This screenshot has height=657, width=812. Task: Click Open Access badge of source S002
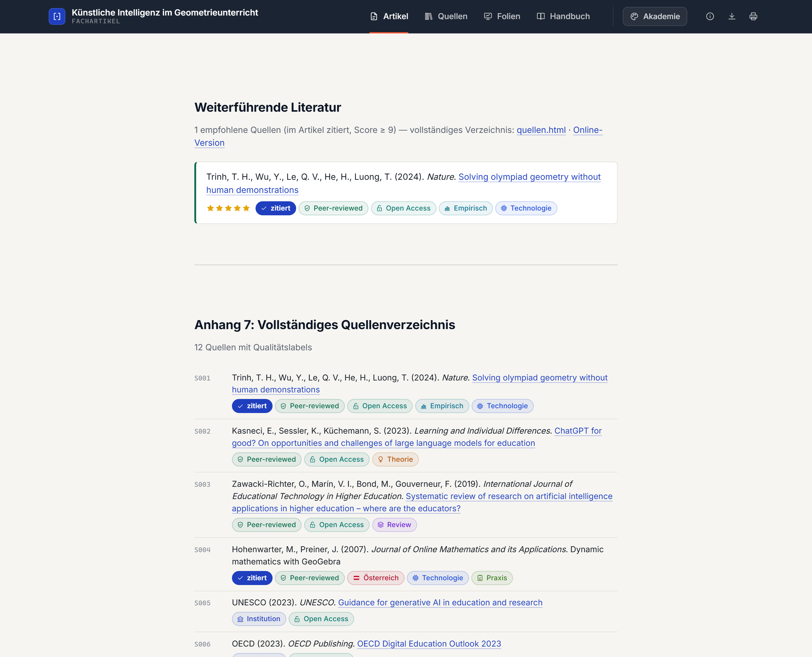pyautogui.click(x=336, y=459)
